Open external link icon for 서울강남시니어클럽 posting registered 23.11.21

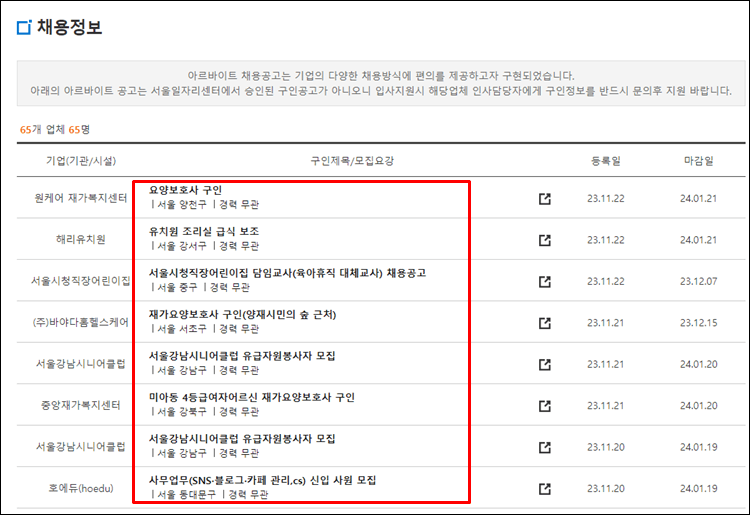click(544, 364)
